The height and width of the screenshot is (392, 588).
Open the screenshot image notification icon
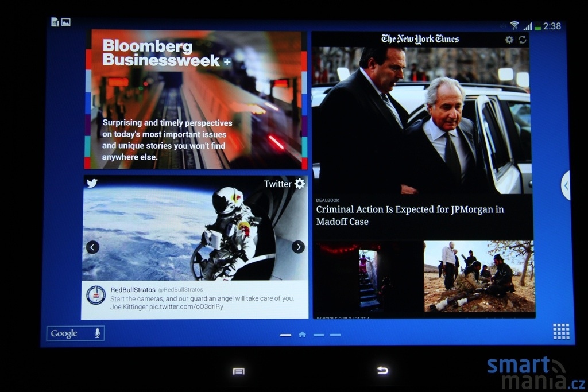coord(66,22)
